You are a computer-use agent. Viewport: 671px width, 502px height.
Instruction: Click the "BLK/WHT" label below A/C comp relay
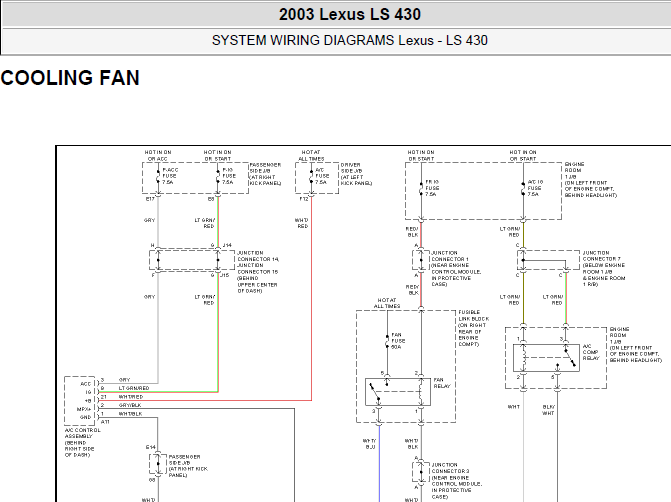[548, 410]
